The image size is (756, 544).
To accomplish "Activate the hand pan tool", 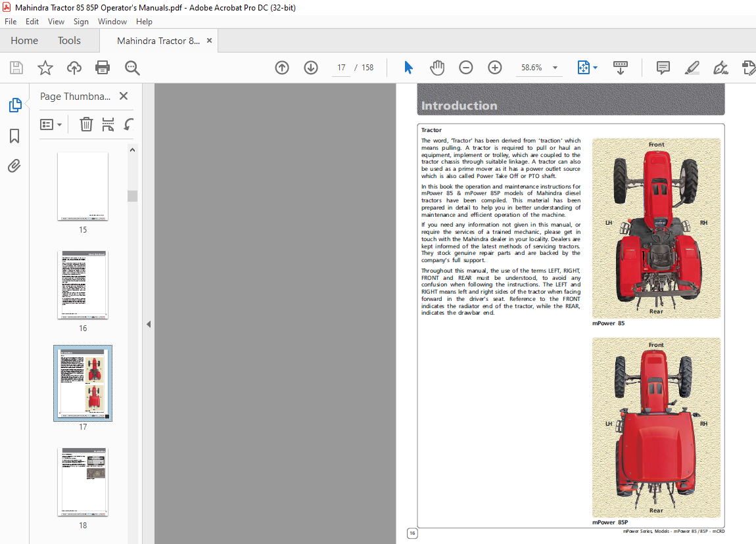I will coord(437,68).
